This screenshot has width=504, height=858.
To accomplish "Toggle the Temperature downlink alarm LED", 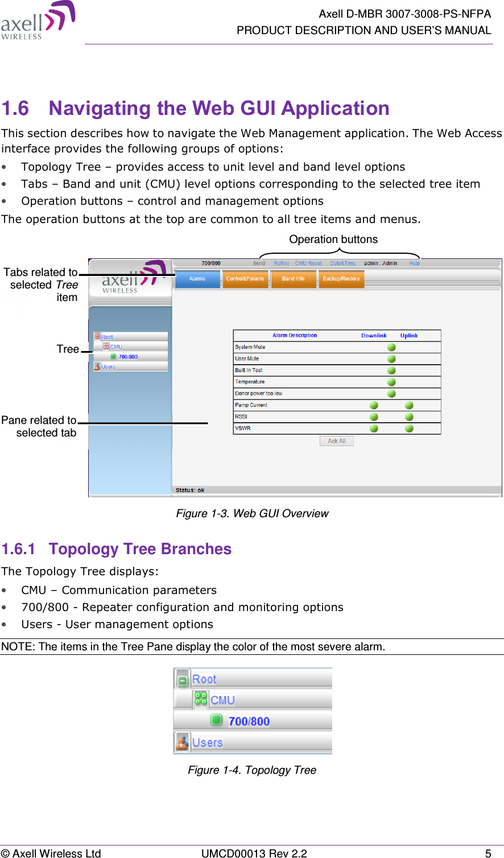I will pos(391,381).
